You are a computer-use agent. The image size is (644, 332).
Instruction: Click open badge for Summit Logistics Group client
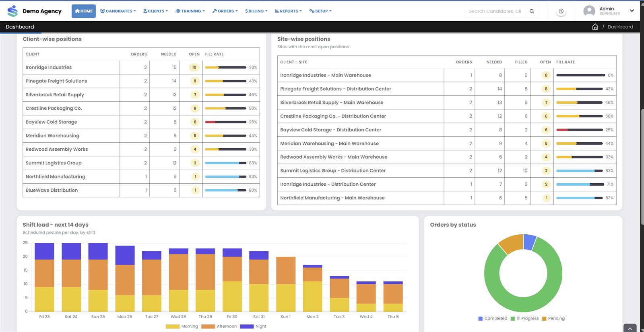(195, 163)
